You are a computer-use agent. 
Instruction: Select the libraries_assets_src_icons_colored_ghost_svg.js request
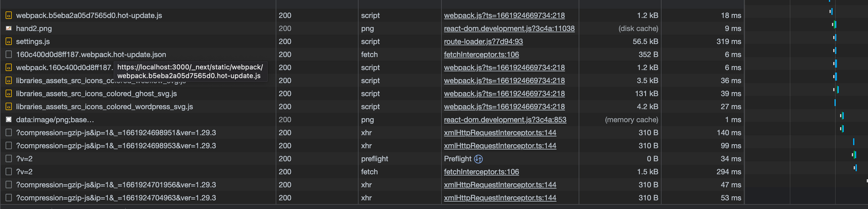tap(96, 94)
